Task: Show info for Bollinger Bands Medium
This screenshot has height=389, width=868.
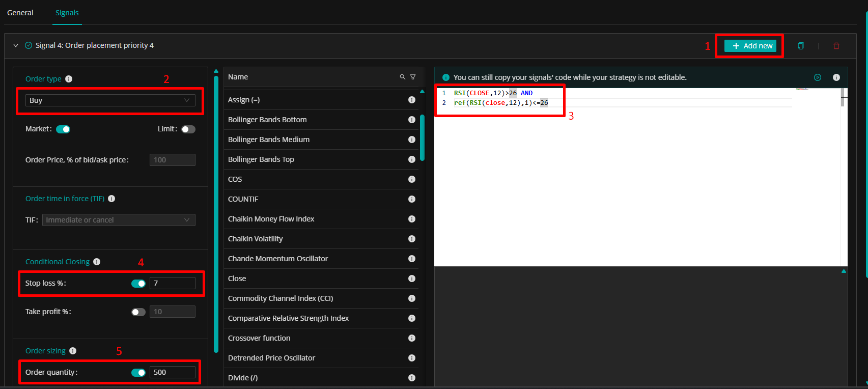Action: tap(412, 140)
